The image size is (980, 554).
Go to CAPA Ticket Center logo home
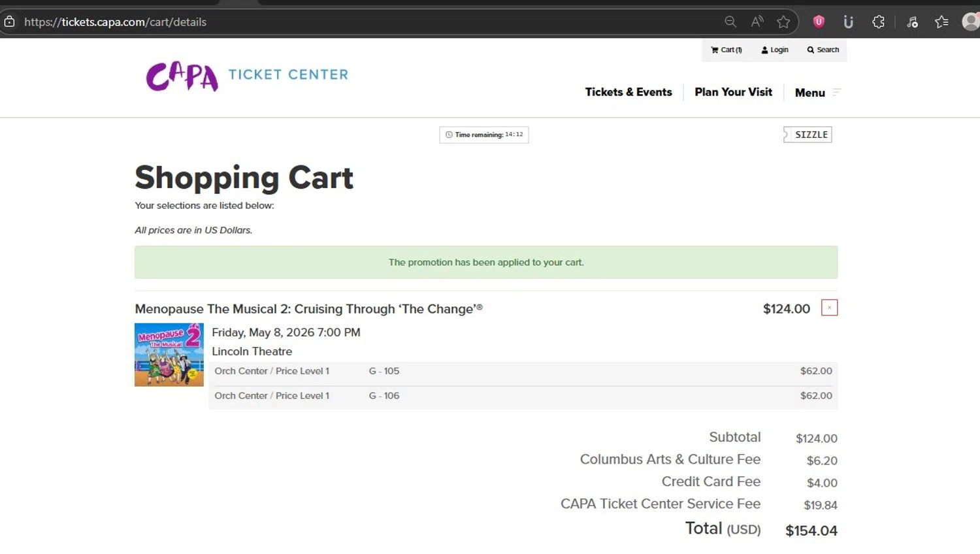click(247, 76)
